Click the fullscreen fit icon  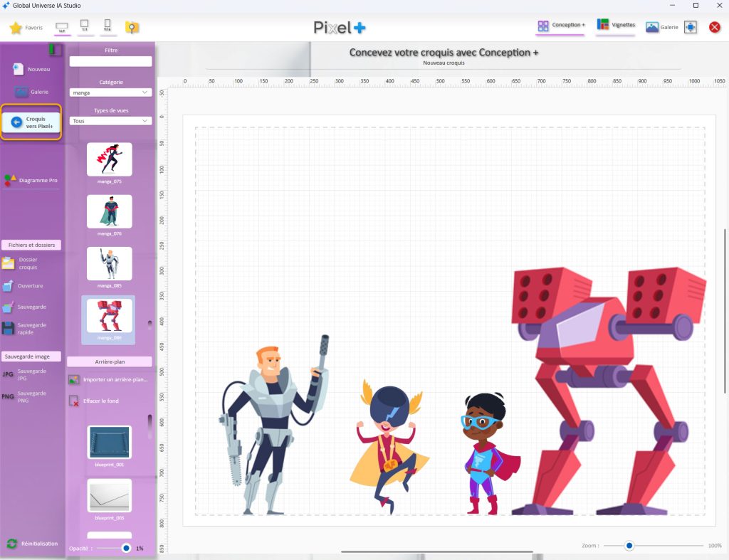point(690,27)
